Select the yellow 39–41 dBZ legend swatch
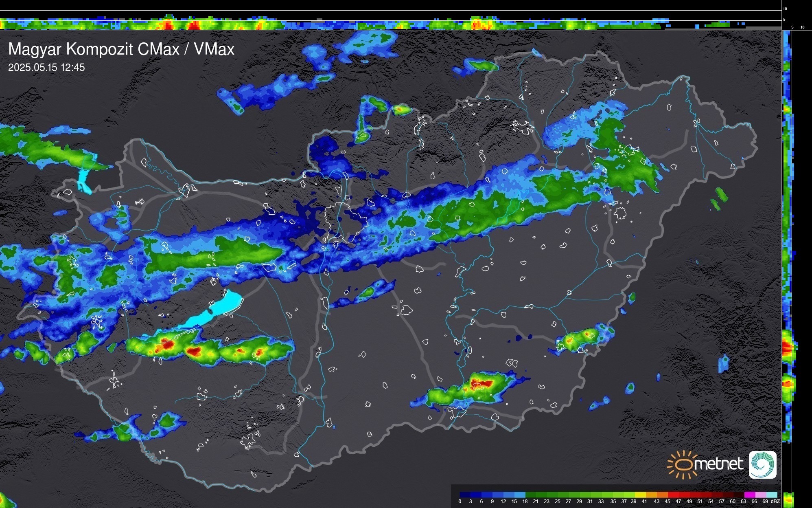 [x=640, y=495]
